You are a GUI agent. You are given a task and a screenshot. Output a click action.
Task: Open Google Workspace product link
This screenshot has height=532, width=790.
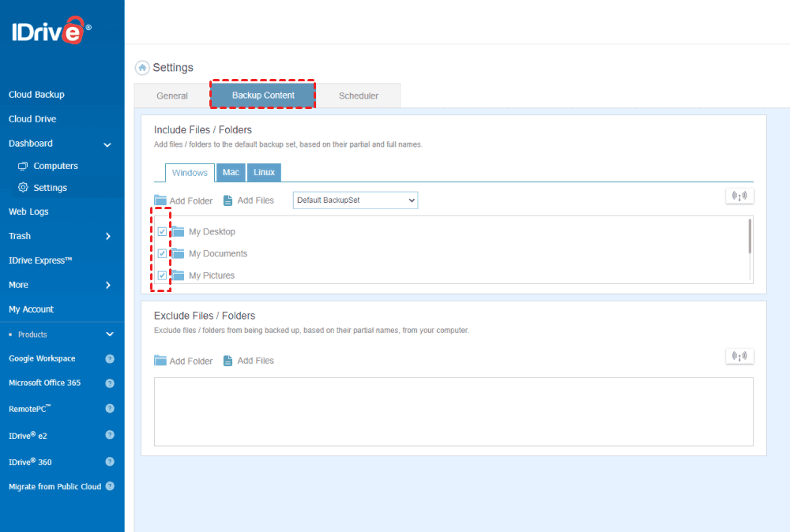[43, 358]
